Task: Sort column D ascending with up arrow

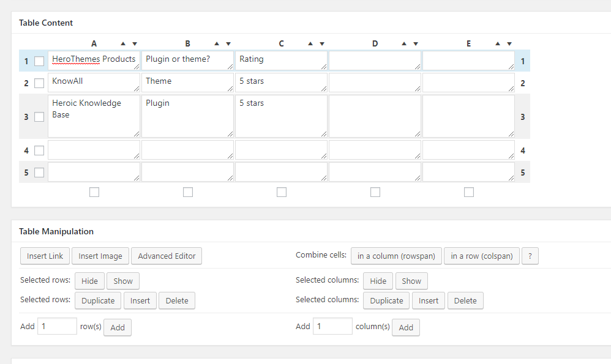Action: 404,43
